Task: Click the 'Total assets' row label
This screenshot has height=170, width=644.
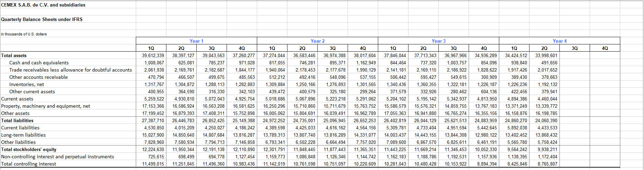Action: pos(14,55)
